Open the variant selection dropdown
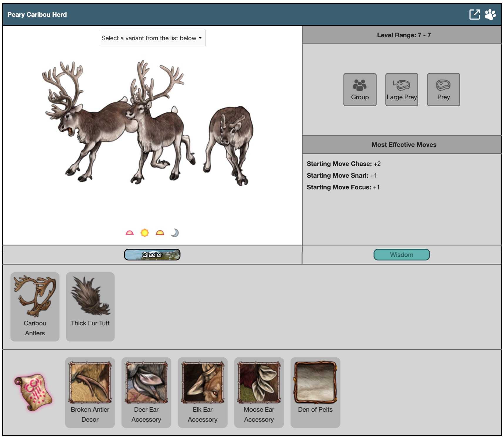Image resolution: width=504 pixels, height=439 pixels. point(152,38)
